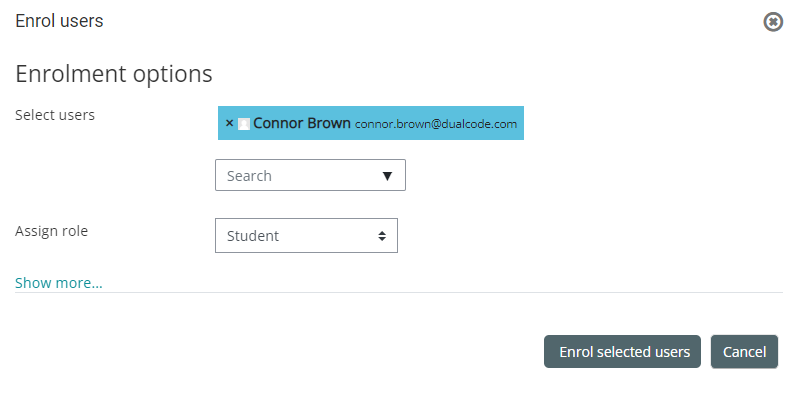This screenshot has width=796, height=397.
Task: Click the Assign role field label
Action: pos(51,231)
